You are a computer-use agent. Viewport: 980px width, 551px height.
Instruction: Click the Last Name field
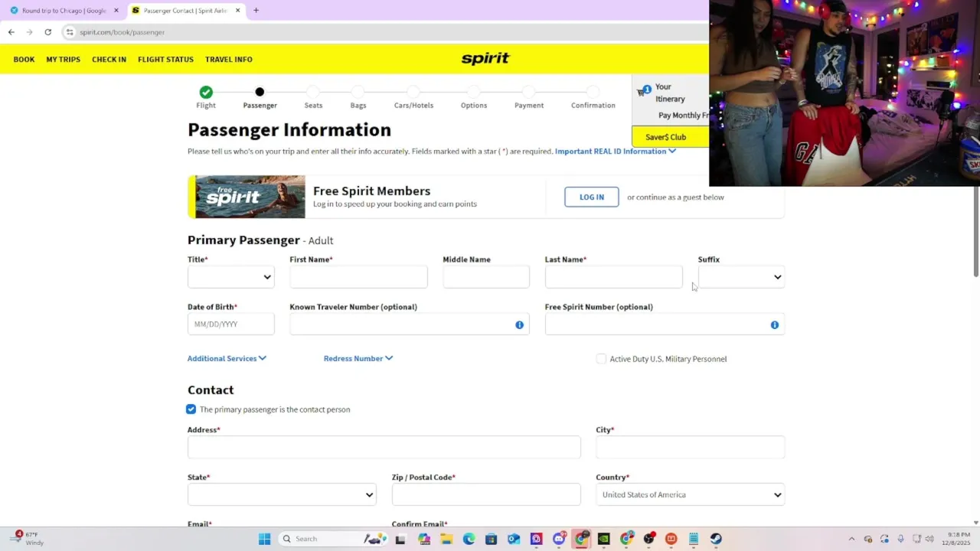613,277
